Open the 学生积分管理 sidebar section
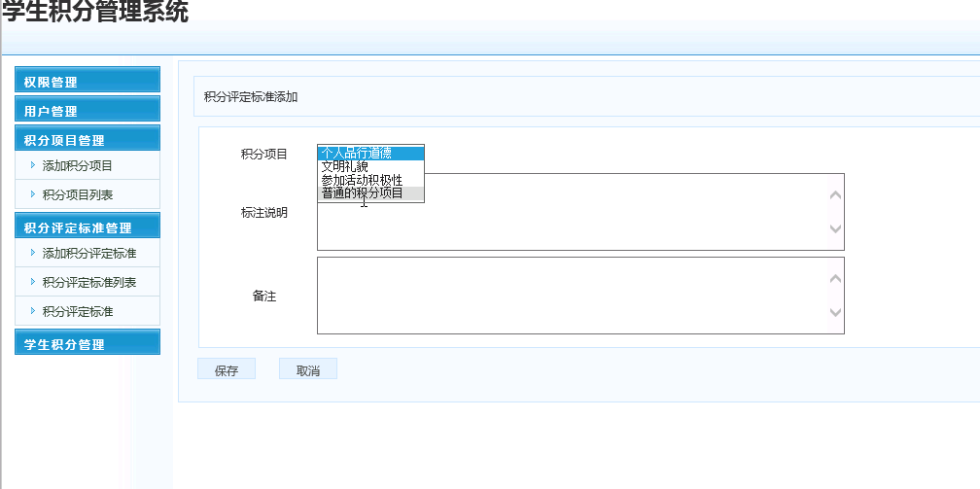This screenshot has height=489, width=980. pyautogui.click(x=87, y=342)
